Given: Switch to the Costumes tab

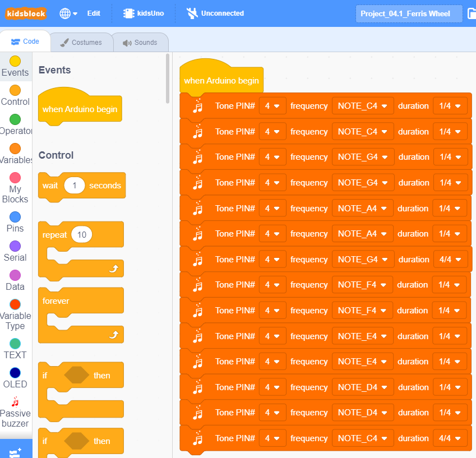Looking at the screenshot, I should [x=81, y=43].
